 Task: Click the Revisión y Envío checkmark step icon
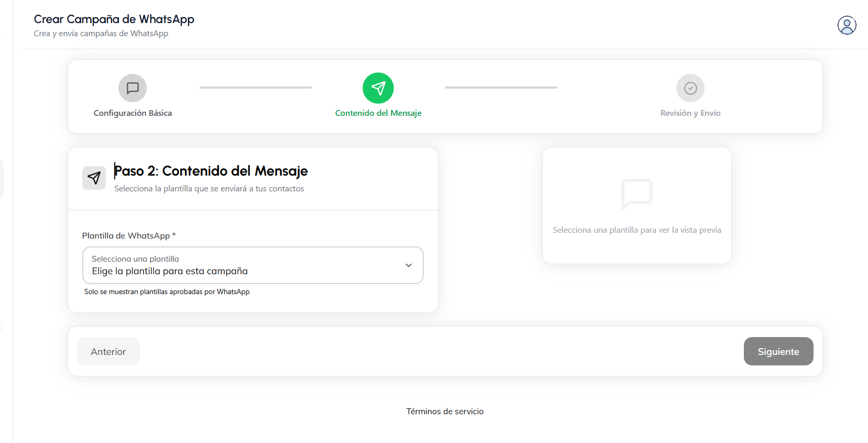pos(690,88)
